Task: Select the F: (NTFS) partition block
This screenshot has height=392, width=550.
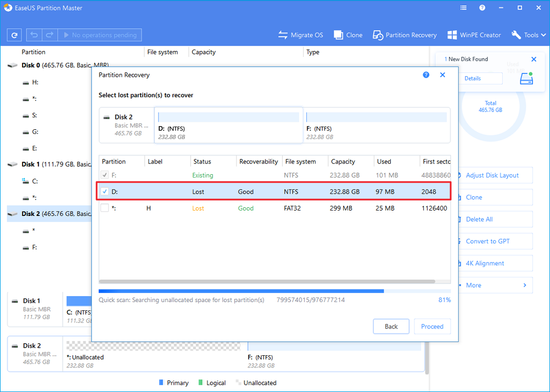Action: point(377,125)
